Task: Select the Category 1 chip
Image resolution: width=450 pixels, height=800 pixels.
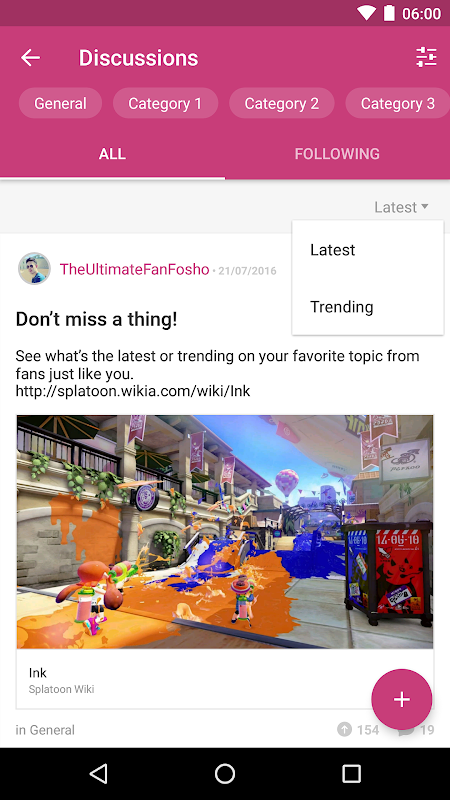Action: tap(165, 104)
